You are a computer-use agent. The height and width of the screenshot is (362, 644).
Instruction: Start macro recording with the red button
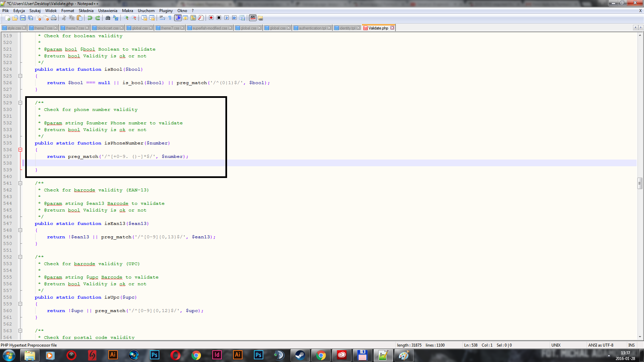(211, 18)
